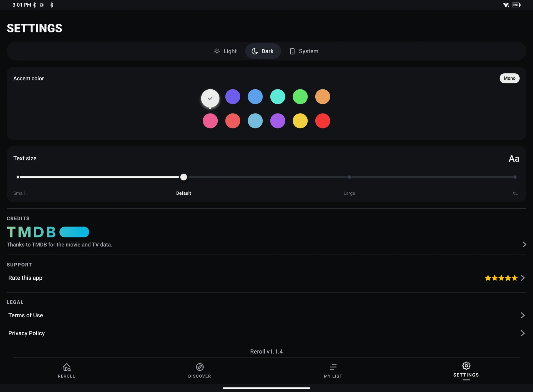Screen dimensions: 533x392
Task: Pick the coral red accent color
Action: 233,121
